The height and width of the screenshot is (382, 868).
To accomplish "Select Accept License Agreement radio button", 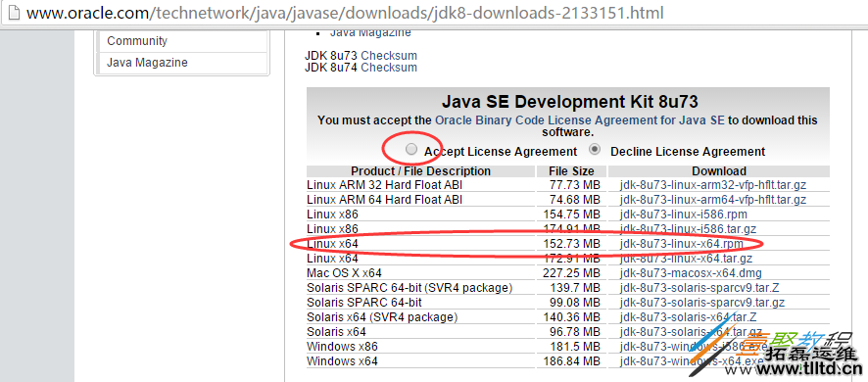I will point(411,149).
